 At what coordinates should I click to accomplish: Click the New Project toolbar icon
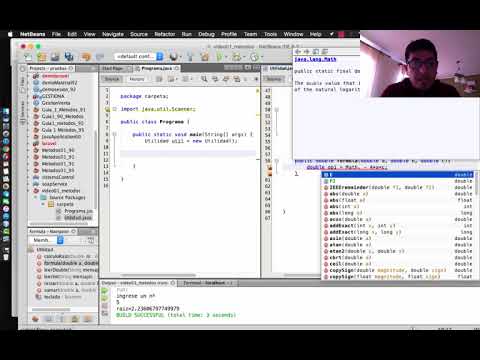(x=42, y=57)
